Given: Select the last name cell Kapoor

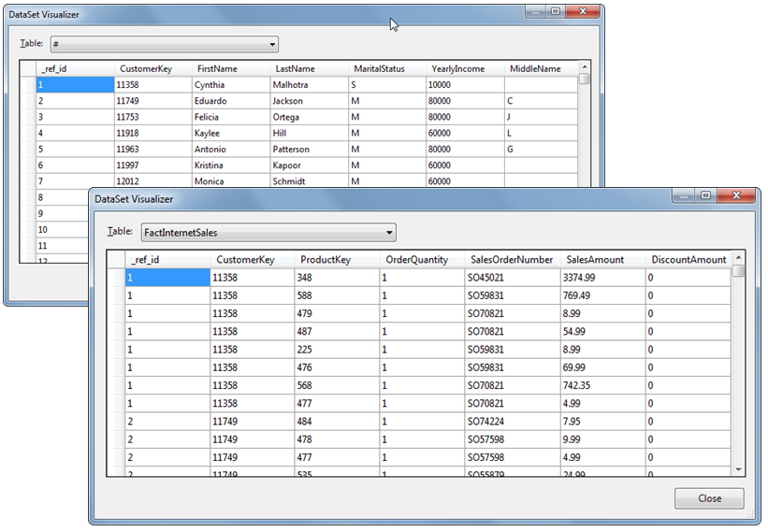Looking at the screenshot, I should coord(309,165).
